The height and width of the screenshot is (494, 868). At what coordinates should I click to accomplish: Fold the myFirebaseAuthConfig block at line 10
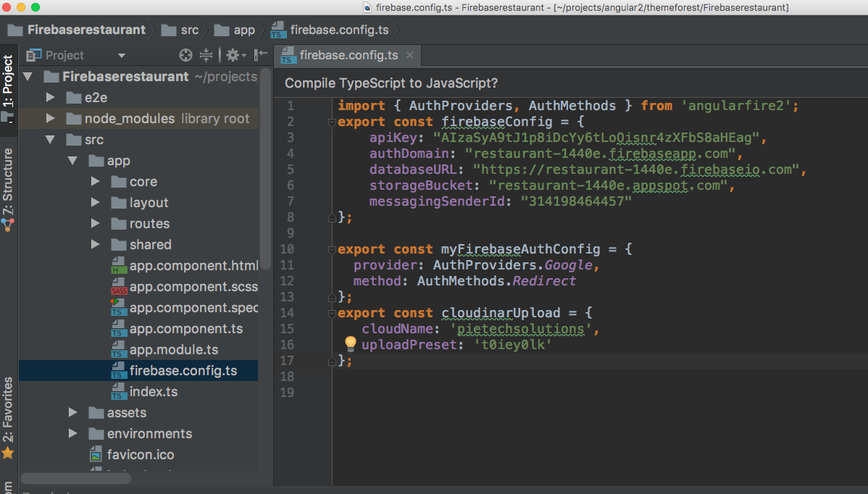332,249
